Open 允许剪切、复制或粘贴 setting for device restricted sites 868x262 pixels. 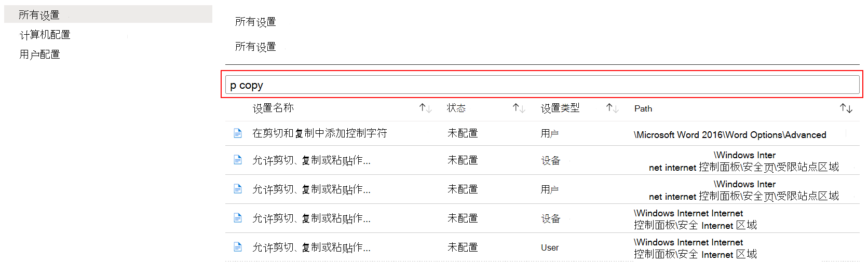311,160
